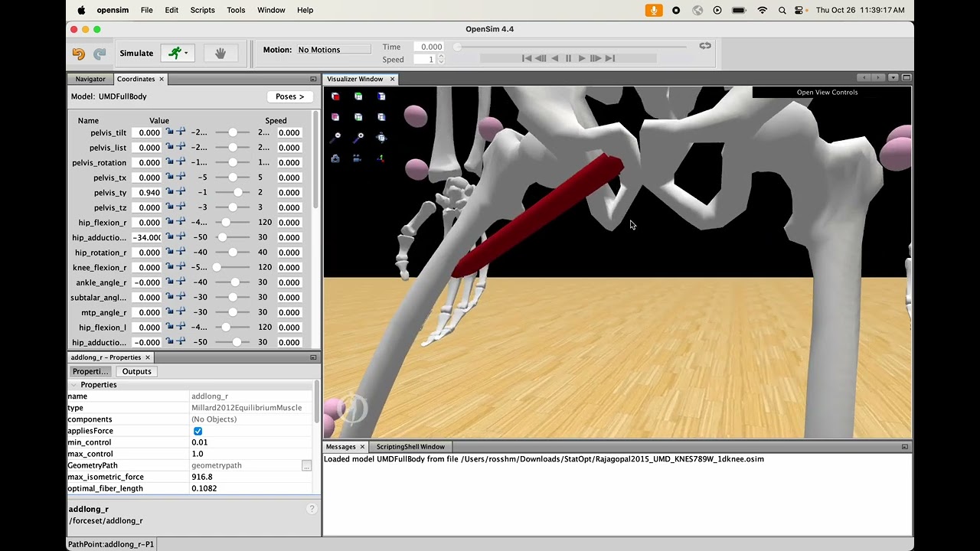Click the video record camera icon
The width and height of the screenshot is (980, 551).
coord(358,158)
